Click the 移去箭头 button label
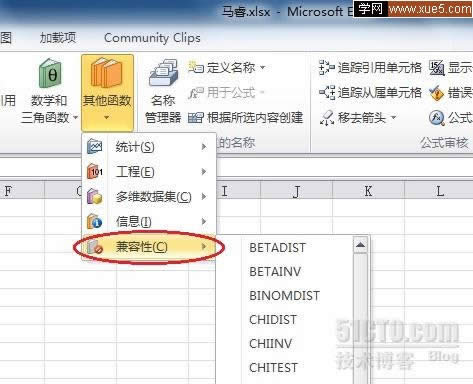Image resolution: width=473 pixels, height=384 pixels. click(362, 118)
